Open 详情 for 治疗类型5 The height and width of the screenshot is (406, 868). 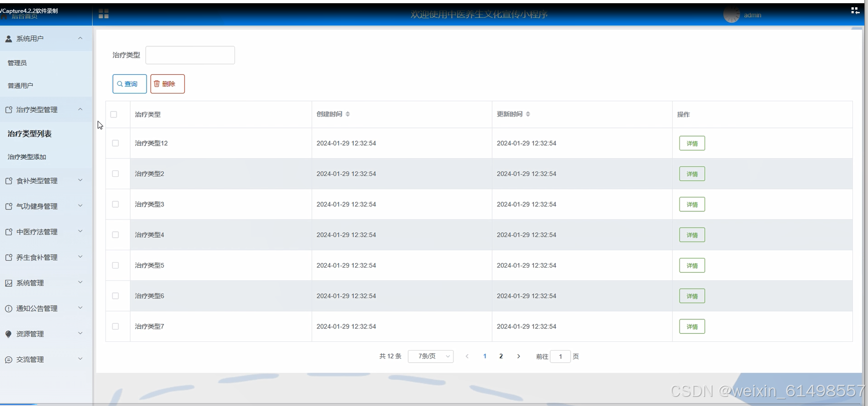click(x=692, y=265)
